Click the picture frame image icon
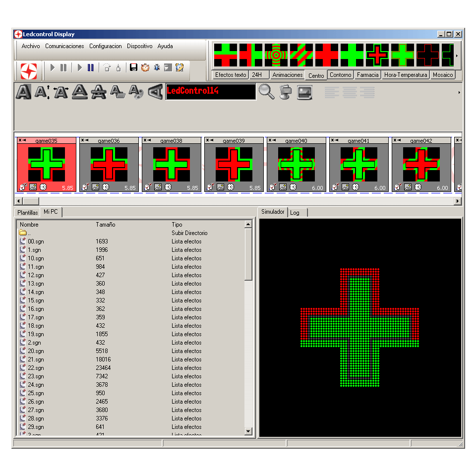This screenshot has width=476, height=476. click(x=304, y=92)
